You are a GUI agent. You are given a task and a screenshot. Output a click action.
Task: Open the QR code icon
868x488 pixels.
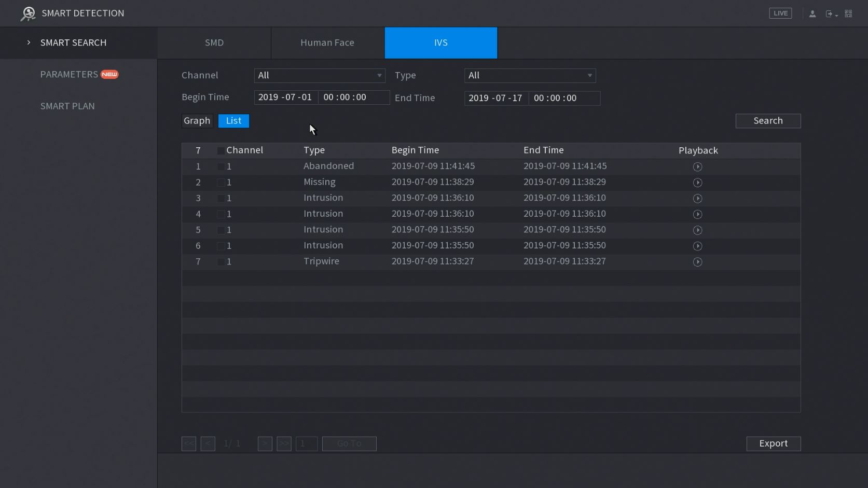pyautogui.click(x=848, y=14)
